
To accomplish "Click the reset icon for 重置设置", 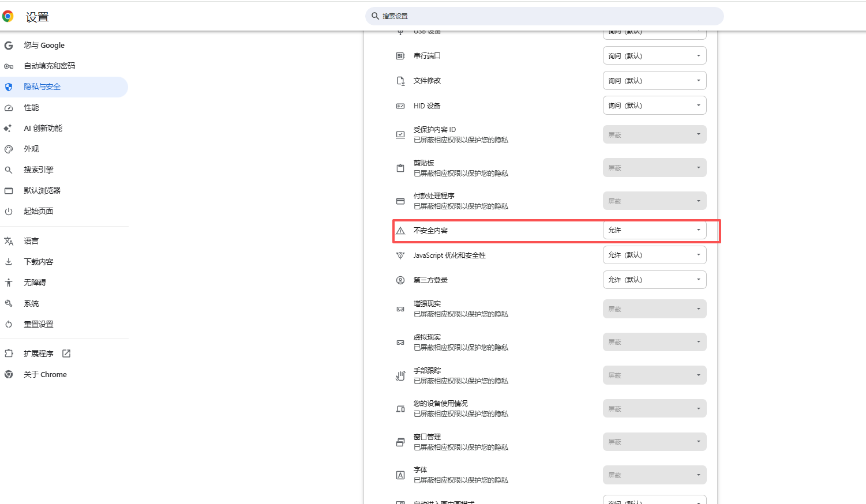I will (x=9, y=324).
